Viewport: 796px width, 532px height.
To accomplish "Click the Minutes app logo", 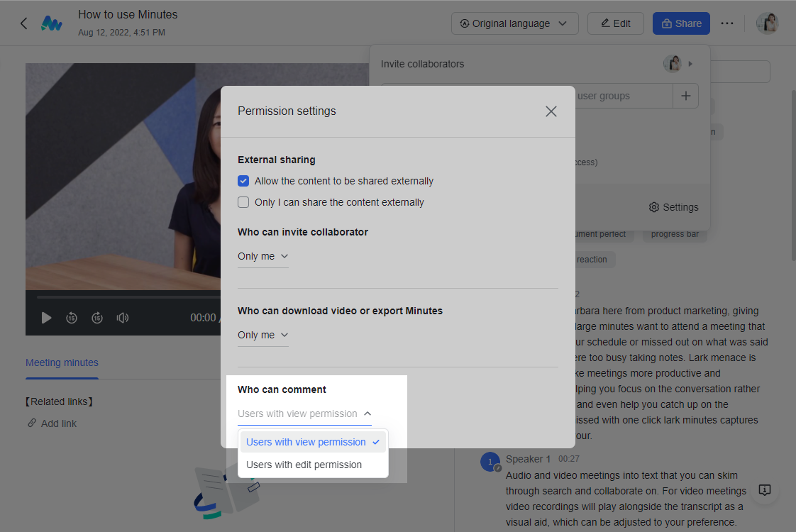I will pyautogui.click(x=51, y=23).
